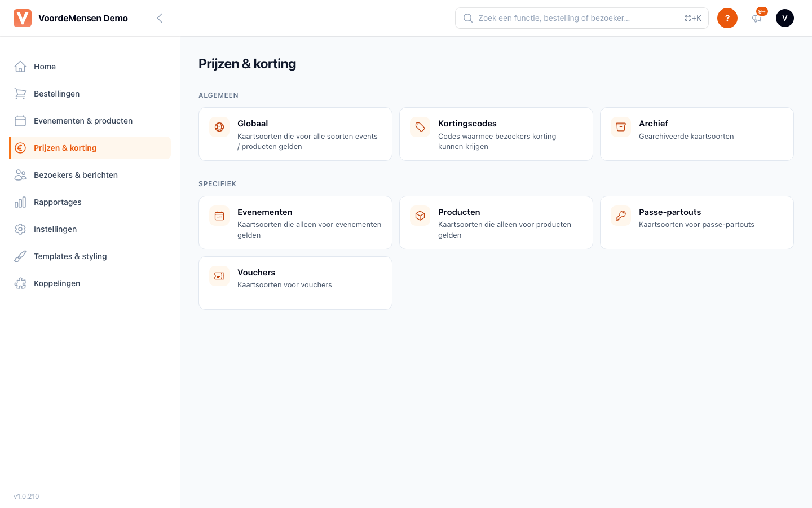
Task: Click 'Kaartsoorten die alleen voor evenementen gelden'
Action: [310, 230]
